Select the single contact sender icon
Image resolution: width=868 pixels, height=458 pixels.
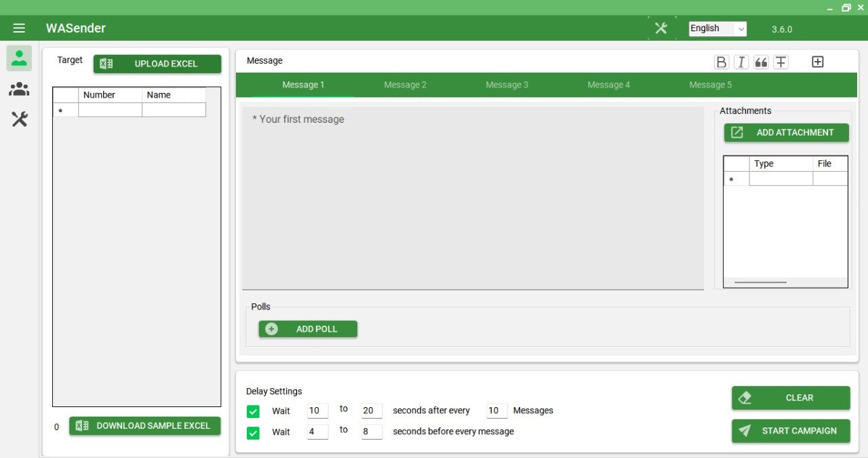click(19, 58)
